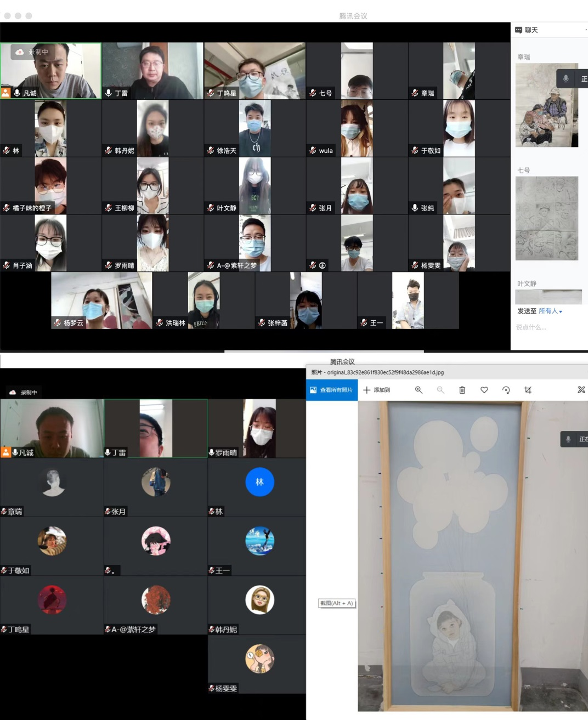Click the 截图(Alt + A) screenshot button
588x720 pixels.
(x=337, y=603)
